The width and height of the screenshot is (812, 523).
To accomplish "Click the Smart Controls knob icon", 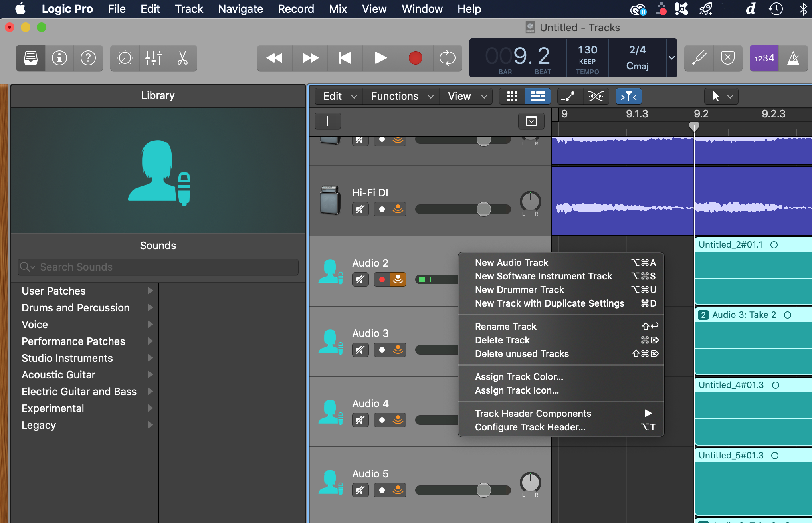I will point(125,58).
